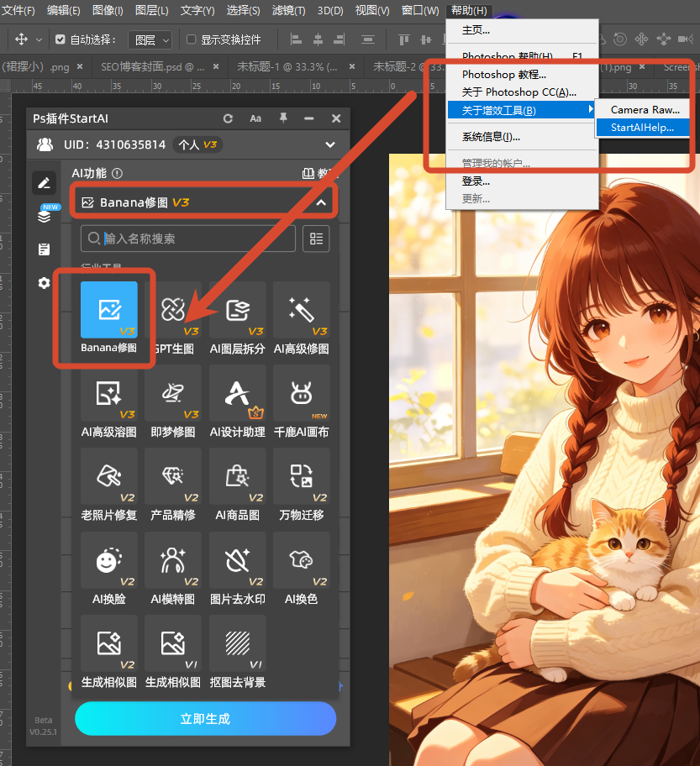Open the document notes sidebar icon
The height and width of the screenshot is (766, 700).
tap(44, 249)
